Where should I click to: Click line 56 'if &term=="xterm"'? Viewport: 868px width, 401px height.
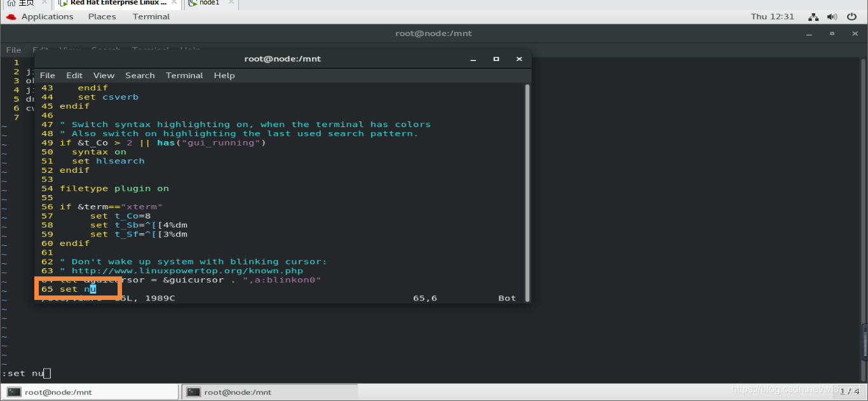(111, 207)
